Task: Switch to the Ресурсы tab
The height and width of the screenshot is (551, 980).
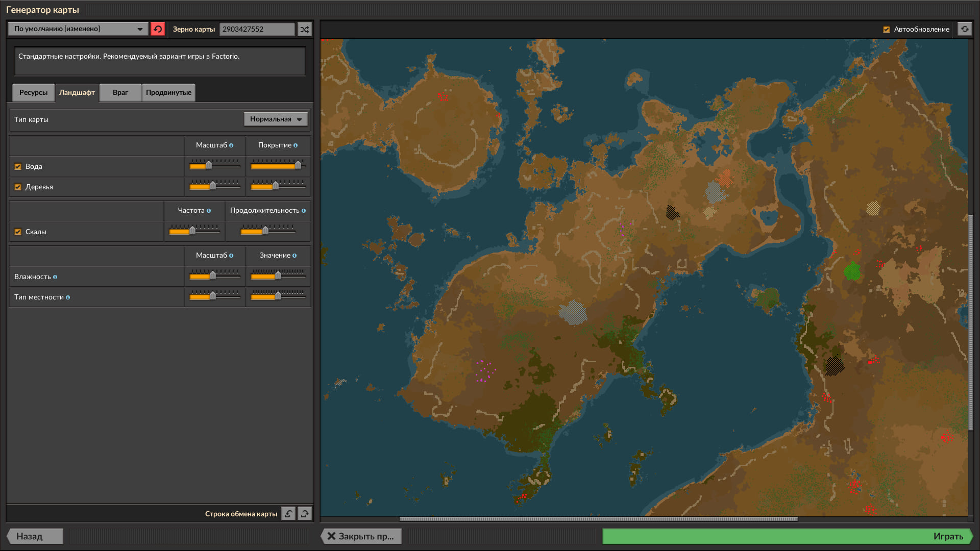Action: 33,92
